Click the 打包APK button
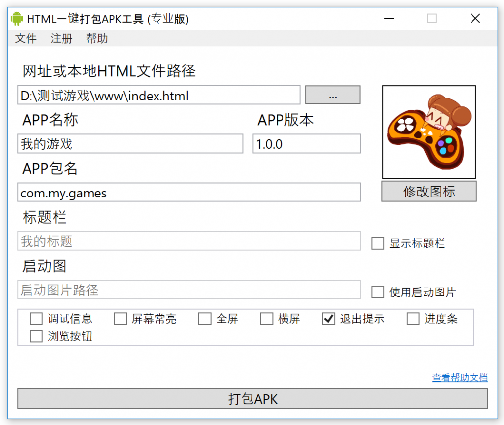Image resolution: width=504 pixels, height=425 pixels. 252,399
